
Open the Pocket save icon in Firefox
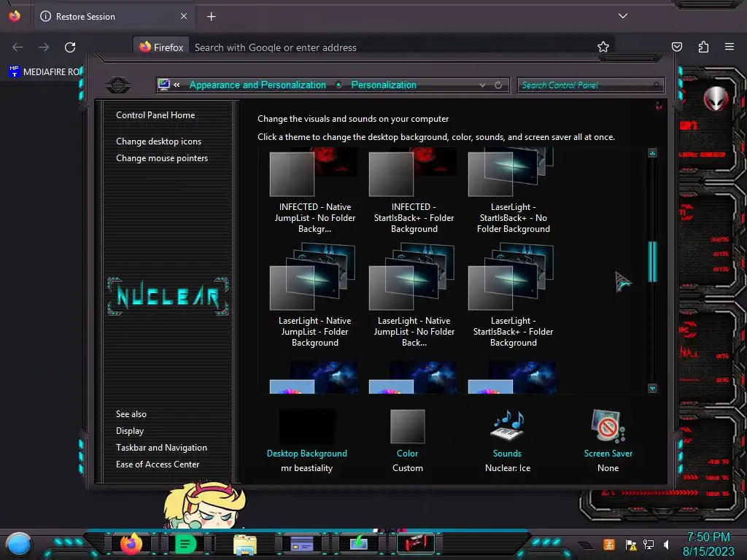point(676,47)
